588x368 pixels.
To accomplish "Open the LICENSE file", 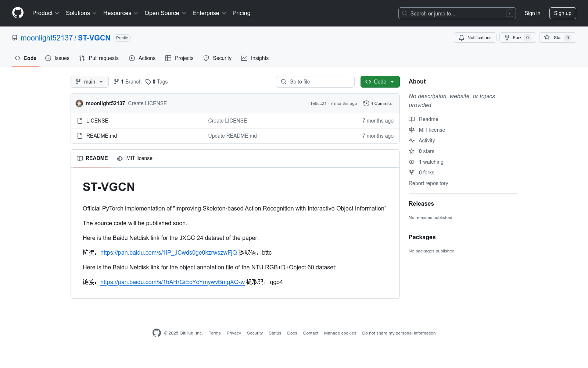I will coord(97,121).
